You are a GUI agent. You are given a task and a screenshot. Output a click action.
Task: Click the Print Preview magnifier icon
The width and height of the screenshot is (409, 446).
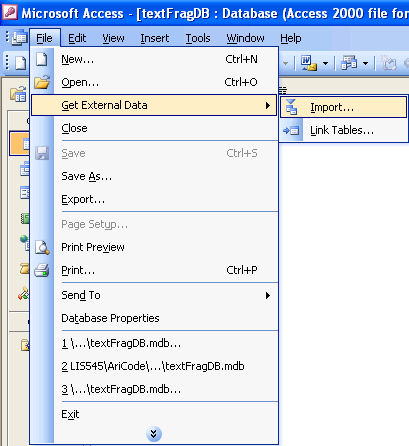pos(42,247)
